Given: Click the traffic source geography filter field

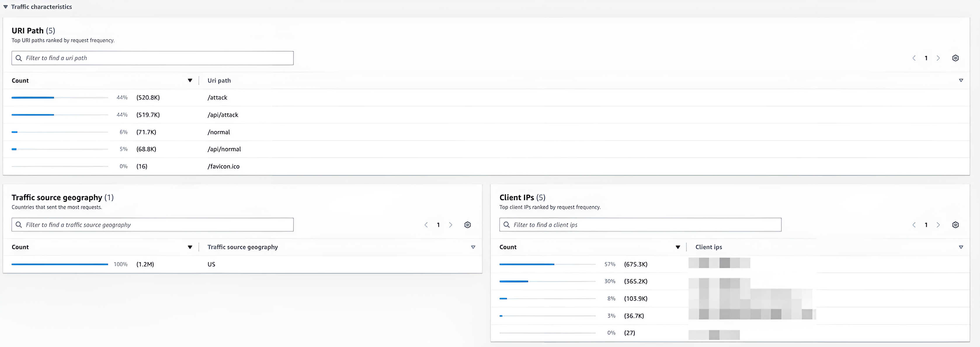Looking at the screenshot, I should (152, 225).
